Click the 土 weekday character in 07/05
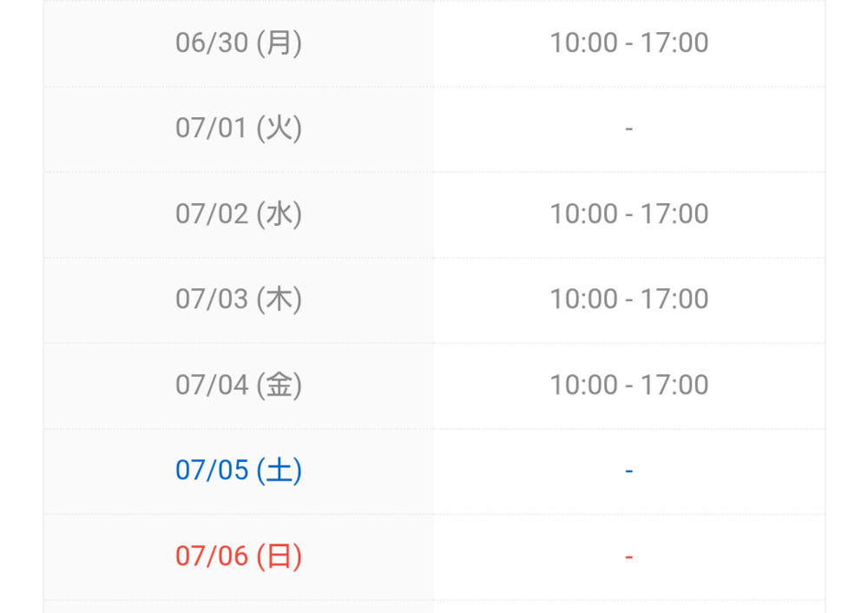Image resolution: width=868 pixels, height=613 pixels. 279,471
